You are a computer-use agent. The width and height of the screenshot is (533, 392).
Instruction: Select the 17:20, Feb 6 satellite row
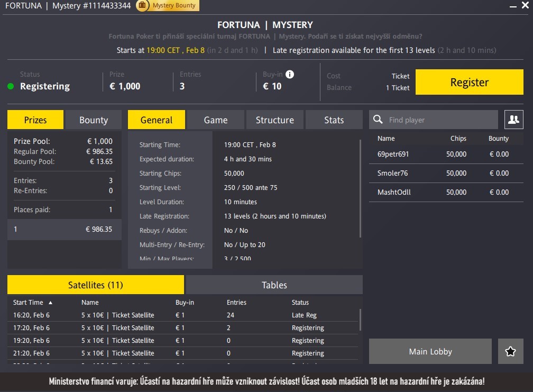(x=183, y=328)
